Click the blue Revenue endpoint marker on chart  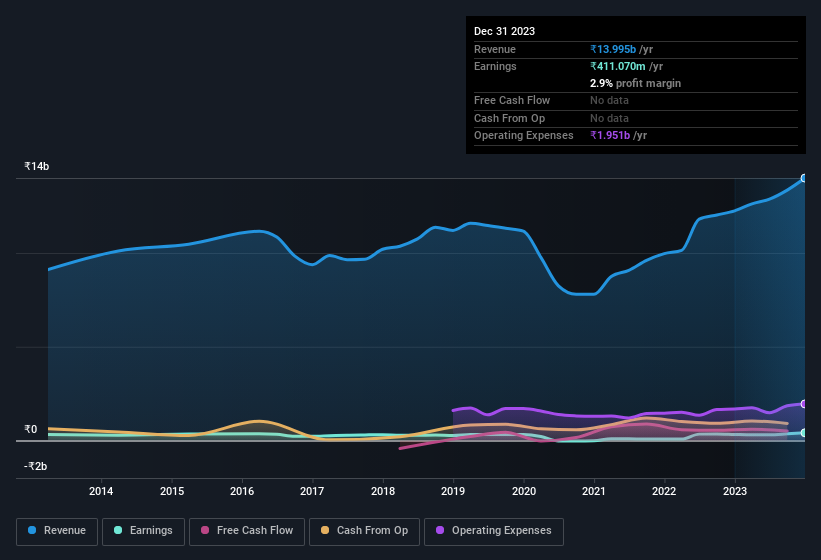point(803,179)
